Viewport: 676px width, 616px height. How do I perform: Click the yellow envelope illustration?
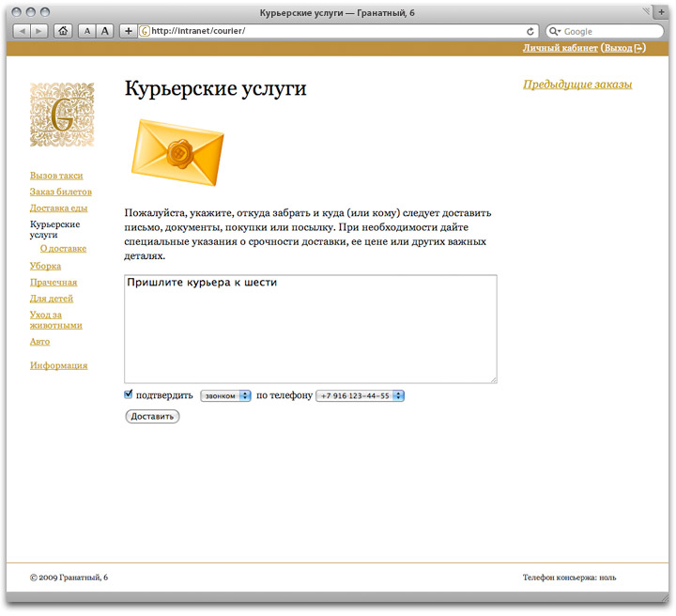(178, 151)
